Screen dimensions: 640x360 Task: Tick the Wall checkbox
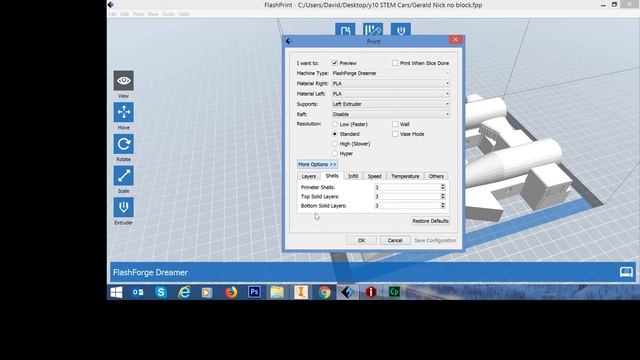point(395,124)
